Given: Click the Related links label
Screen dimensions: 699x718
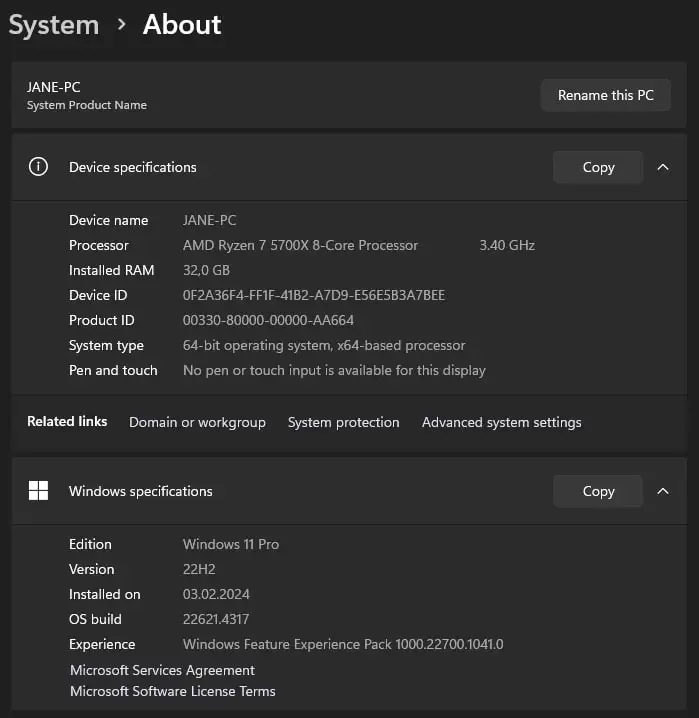Looking at the screenshot, I should click(67, 421).
